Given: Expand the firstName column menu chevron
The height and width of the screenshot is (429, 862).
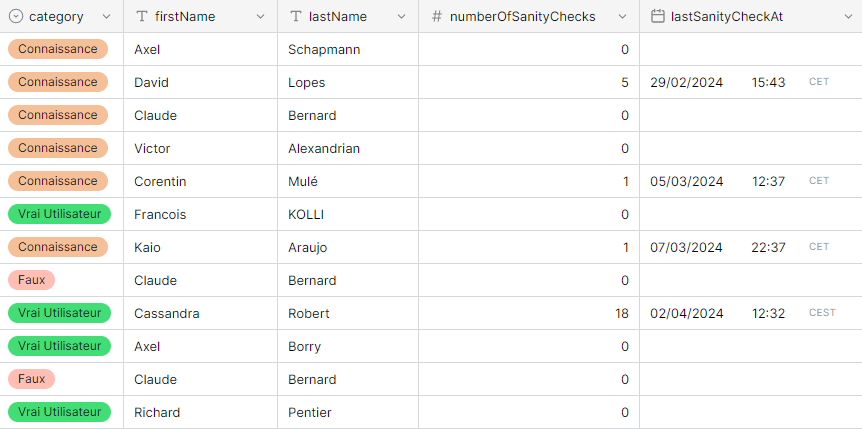Looking at the screenshot, I should (x=260, y=16).
